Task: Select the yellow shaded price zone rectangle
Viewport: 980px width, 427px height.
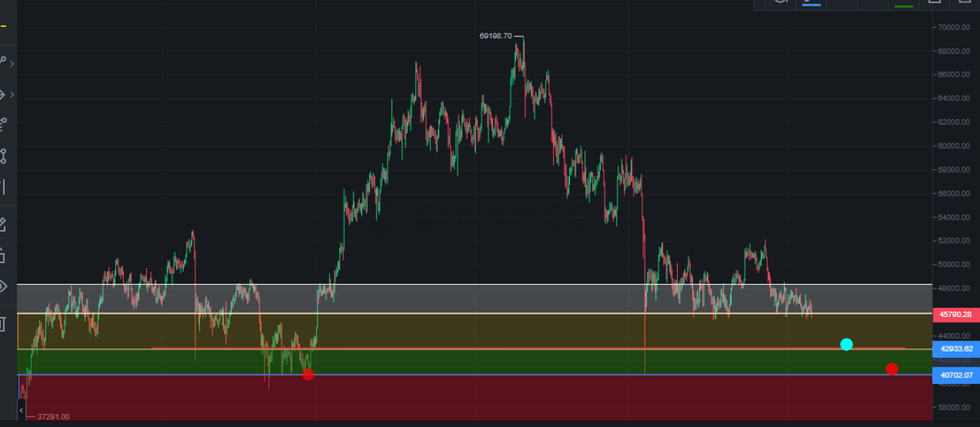Action: click(474, 331)
